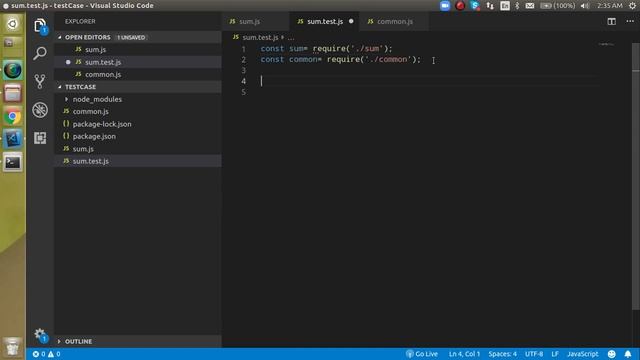Place cursor on editor line 5
The width and height of the screenshot is (640, 360).
point(429,92)
